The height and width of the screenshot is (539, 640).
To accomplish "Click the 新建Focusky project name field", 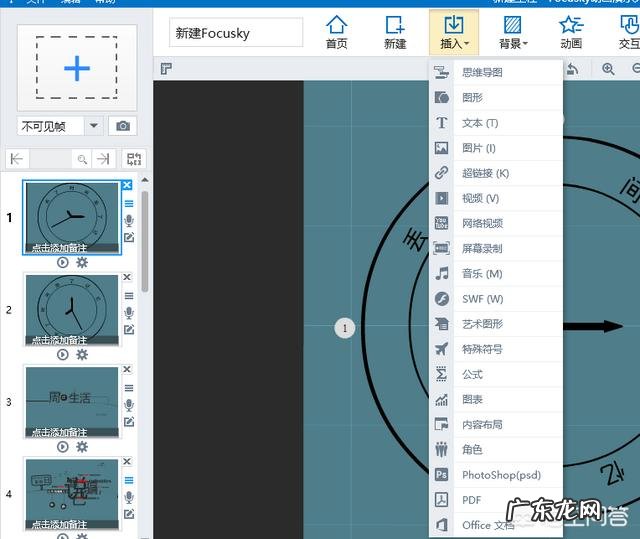I will click(x=236, y=33).
